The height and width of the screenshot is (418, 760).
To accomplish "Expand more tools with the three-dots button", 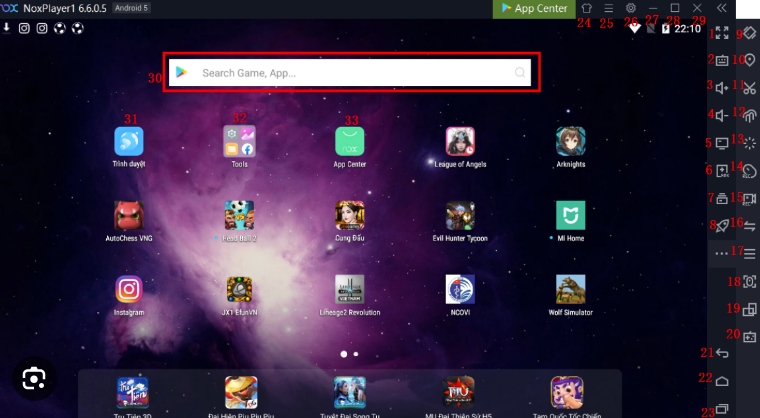I will click(720, 254).
